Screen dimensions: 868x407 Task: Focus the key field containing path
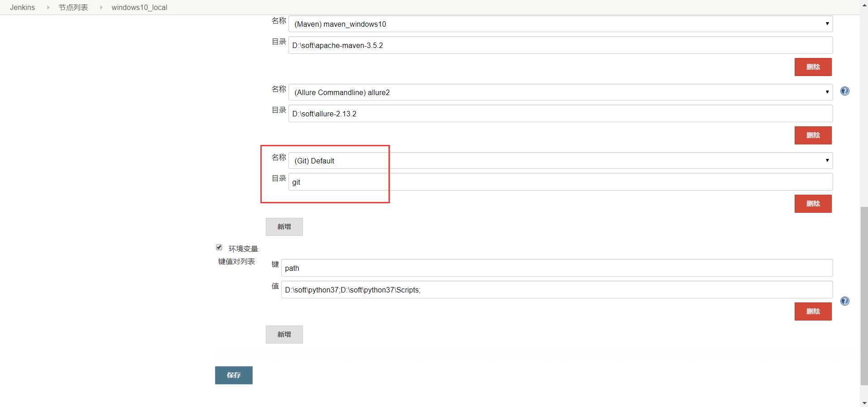click(557, 268)
